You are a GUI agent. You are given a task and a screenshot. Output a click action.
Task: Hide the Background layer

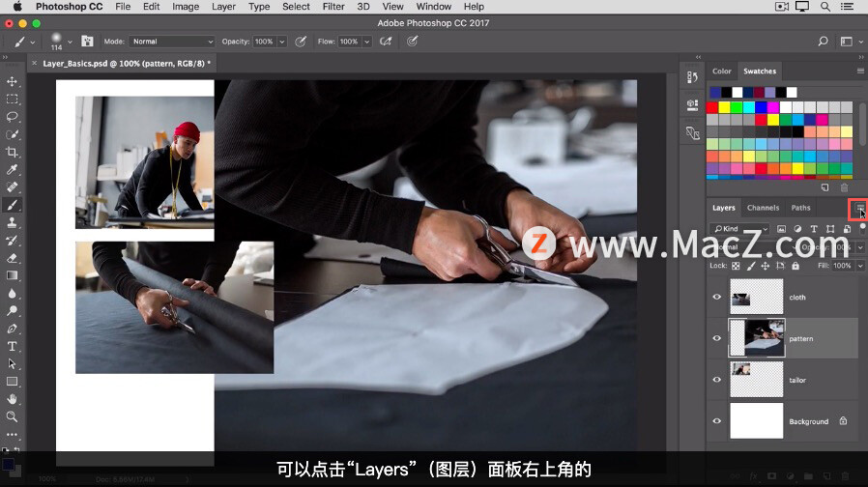point(717,420)
